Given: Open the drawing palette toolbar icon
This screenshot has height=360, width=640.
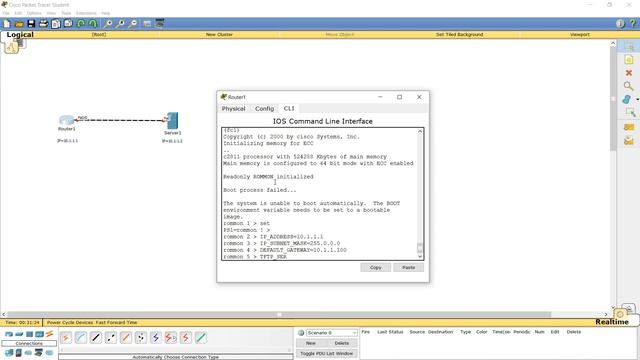Looking at the screenshot, I should [147, 24].
